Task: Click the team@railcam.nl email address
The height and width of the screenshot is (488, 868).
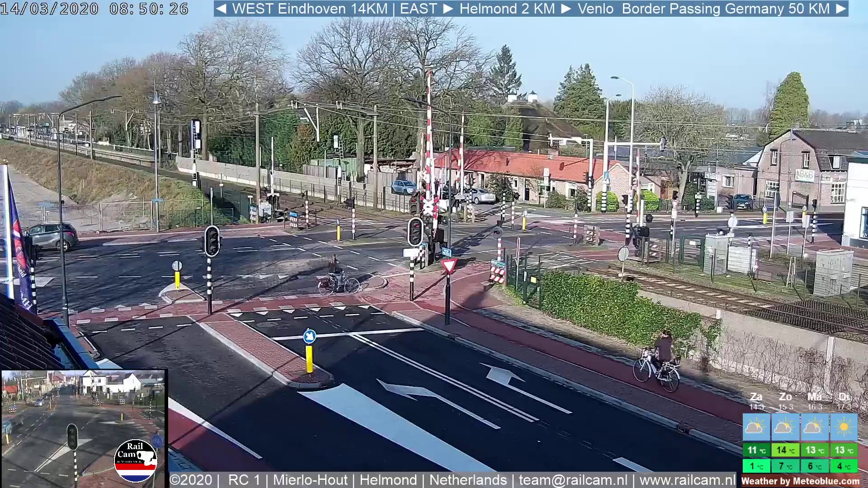Action: point(573,480)
